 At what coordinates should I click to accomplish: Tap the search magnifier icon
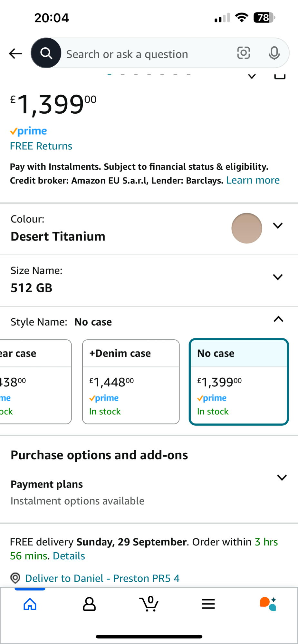[x=46, y=53]
